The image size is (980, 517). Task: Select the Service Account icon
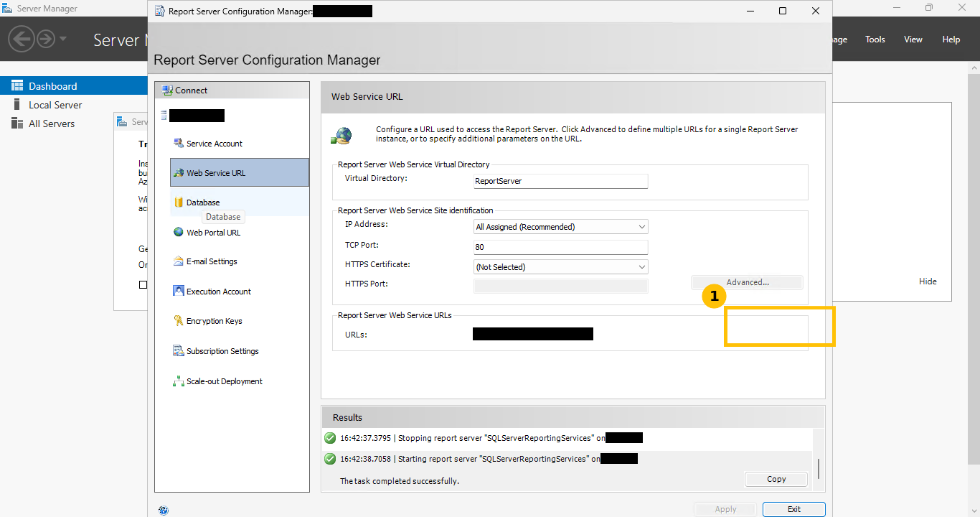(x=179, y=143)
